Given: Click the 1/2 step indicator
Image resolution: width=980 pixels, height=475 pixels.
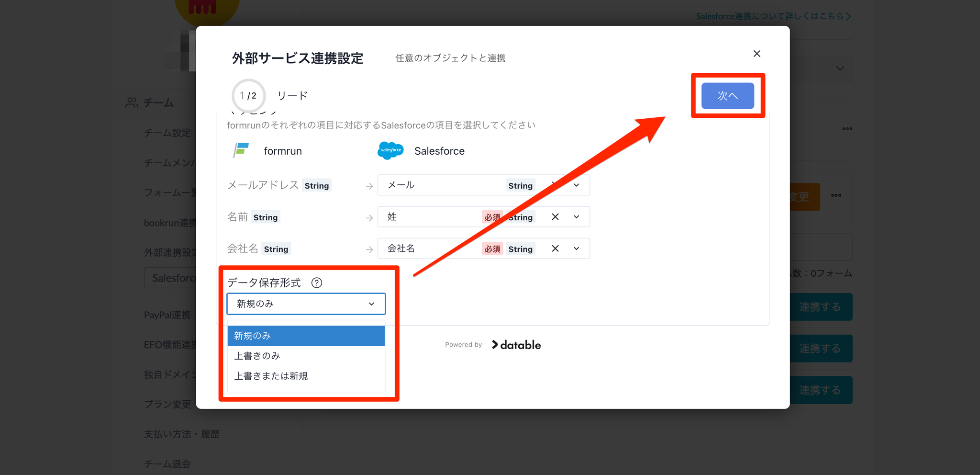Looking at the screenshot, I should pos(248,96).
